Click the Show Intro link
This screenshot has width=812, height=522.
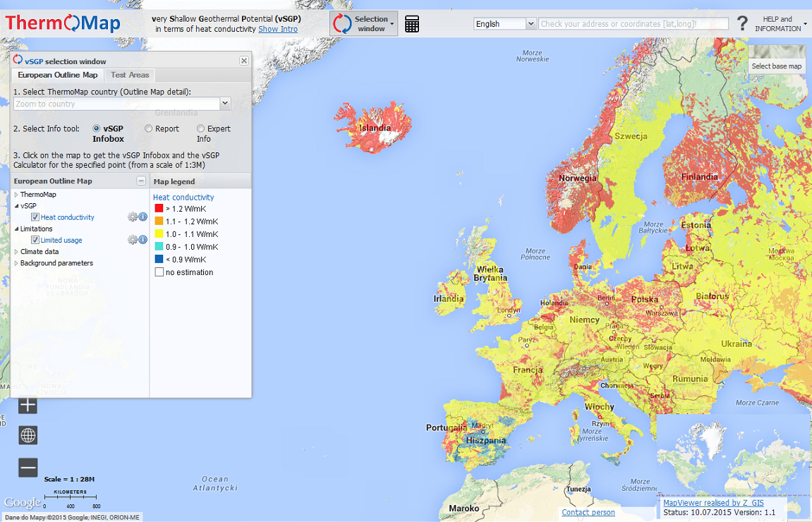tap(278, 29)
